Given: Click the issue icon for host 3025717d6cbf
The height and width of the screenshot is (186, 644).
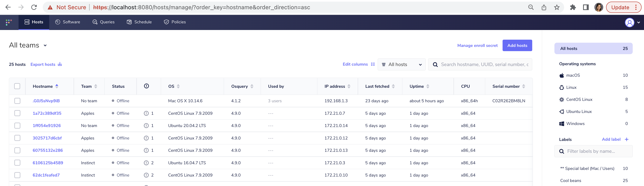Looking at the screenshot, I should (146, 138).
